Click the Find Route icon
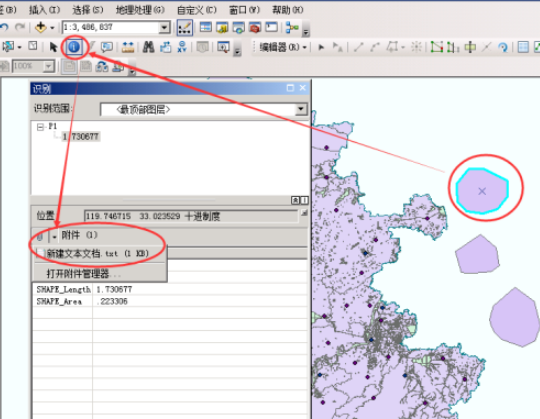The image size is (540, 419). (x=166, y=47)
